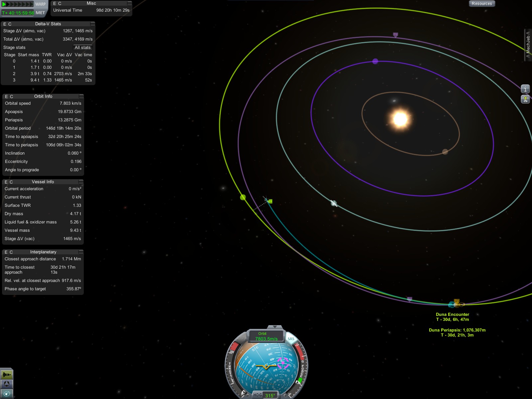Click the green AN node marker
This screenshot has width=532, height=399.
coord(270,201)
